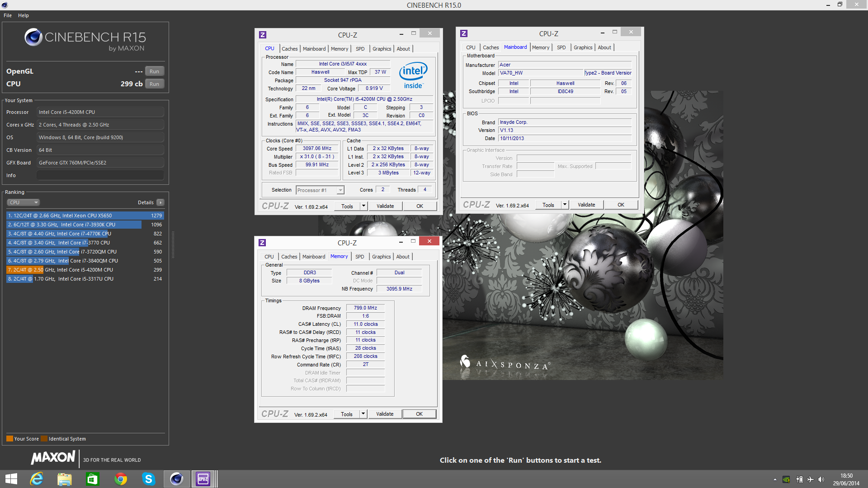The image size is (868, 488).
Task: Expand Tools dropdown arrow in Mainboard window
Action: (x=564, y=205)
